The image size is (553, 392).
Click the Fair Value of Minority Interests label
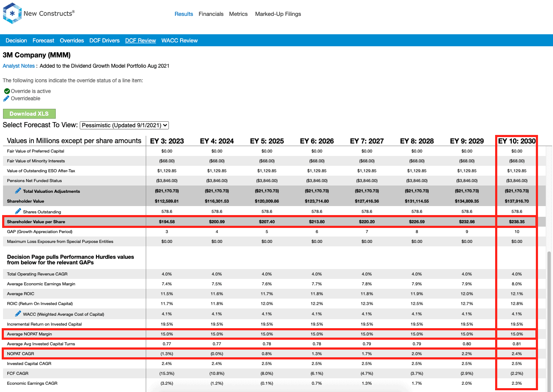[36, 161]
